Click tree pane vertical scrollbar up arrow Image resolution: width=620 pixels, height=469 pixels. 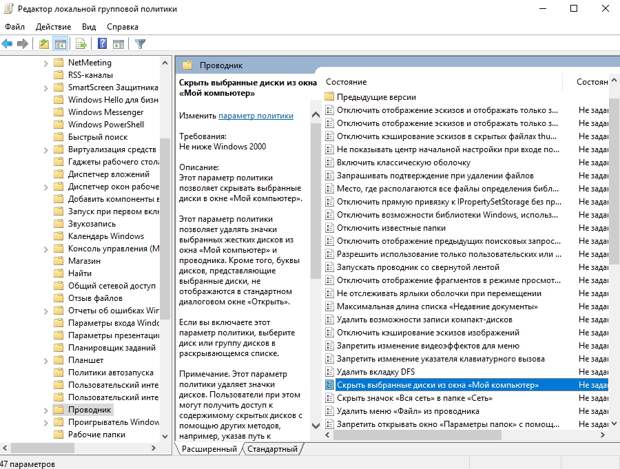pos(165,63)
